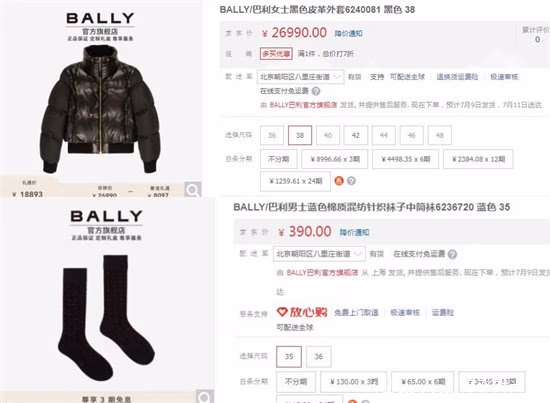This screenshot has width=550, height=403.
Task: Click the 多买优惠 promotion tag
Action: [x=276, y=54]
